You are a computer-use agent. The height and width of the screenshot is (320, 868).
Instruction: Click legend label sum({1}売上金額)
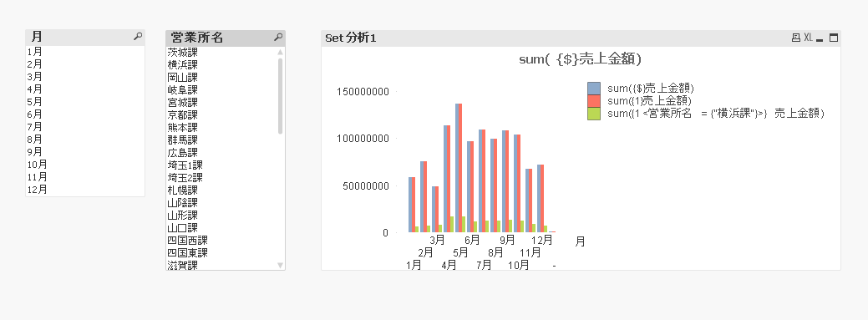tap(649, 101)
